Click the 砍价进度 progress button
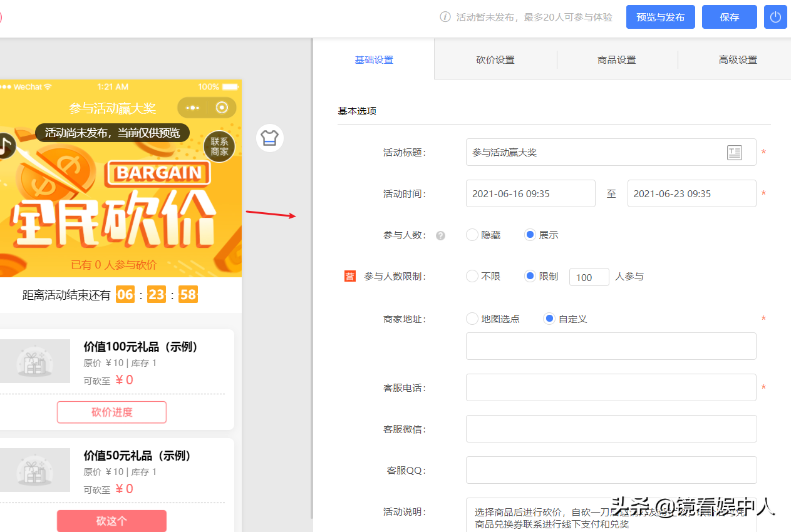Image resolution: width=791 pixels, height=532 pixels. 111,412
